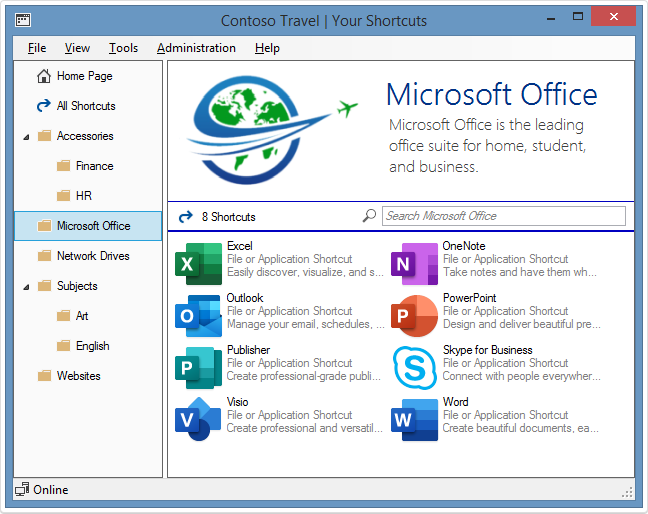
Task: Click the Microsoft Office folder icon
Action: pos(44,226)
